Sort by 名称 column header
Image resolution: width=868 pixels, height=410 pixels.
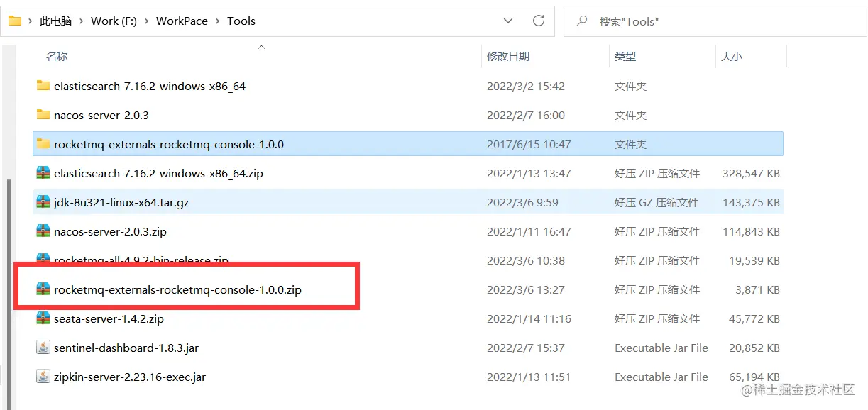coord(57,56)
